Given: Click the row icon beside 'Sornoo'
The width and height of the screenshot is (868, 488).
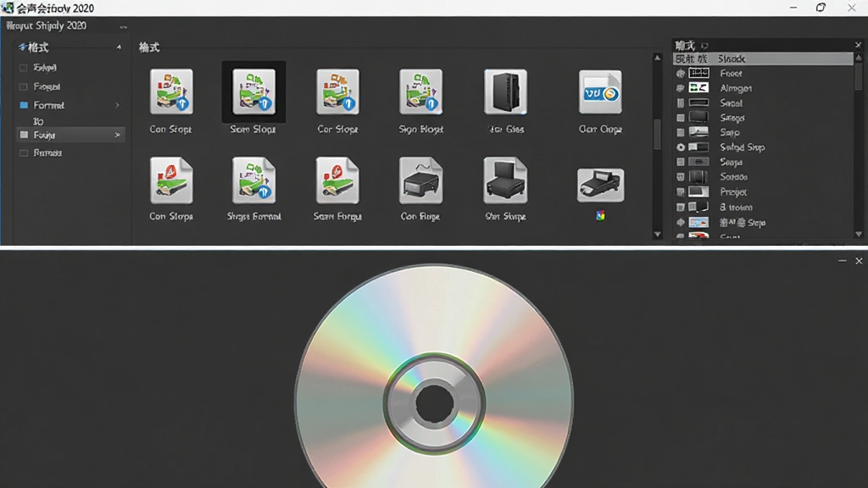Looking at the screenshot, I should tap(681, 177).
